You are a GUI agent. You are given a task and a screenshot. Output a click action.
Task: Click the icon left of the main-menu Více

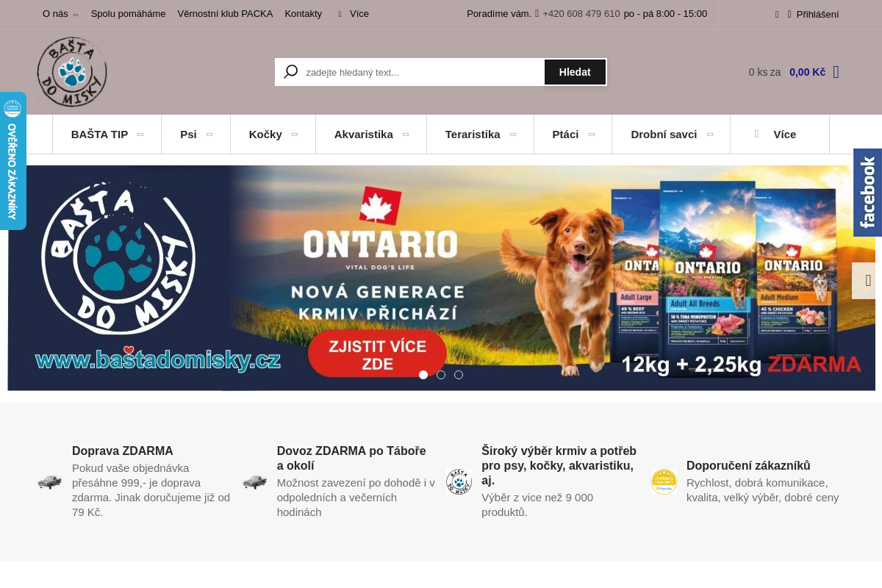[x=756, y=134]
